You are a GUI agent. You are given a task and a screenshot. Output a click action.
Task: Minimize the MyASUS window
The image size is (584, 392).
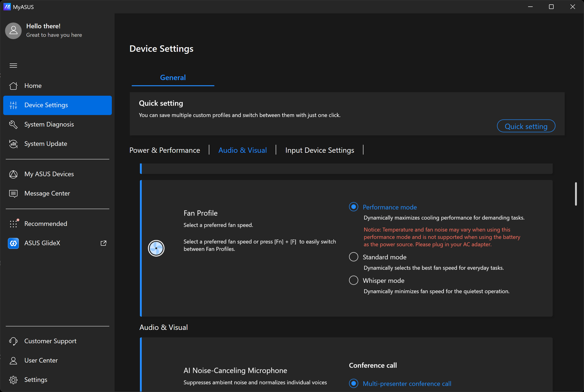click(530, 7)
